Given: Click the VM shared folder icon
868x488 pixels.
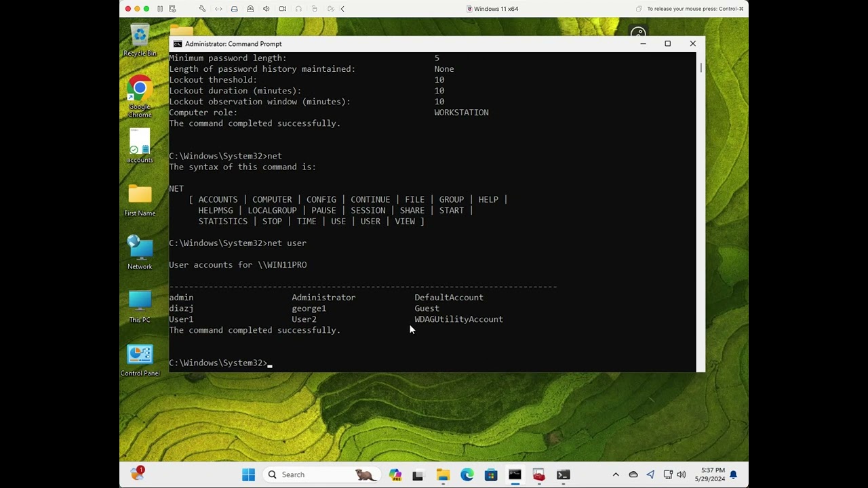Looking at the screenshot, I should tap(331, 9).
